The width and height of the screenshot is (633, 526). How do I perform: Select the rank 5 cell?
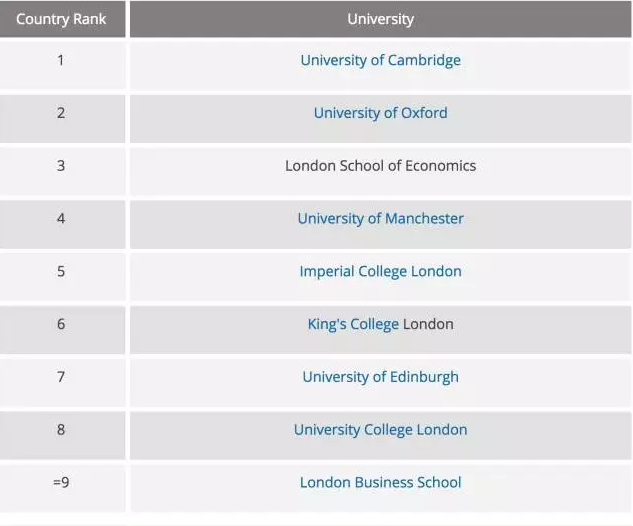click(61, 272)
